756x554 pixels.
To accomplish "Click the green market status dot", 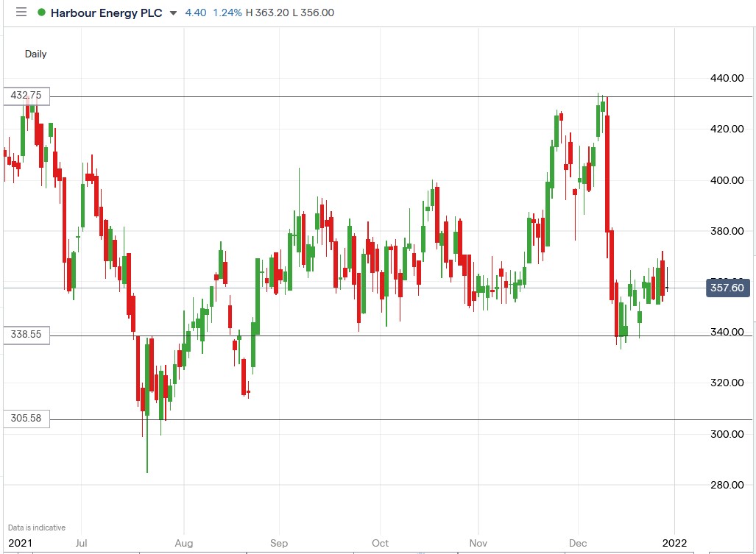I will click(x=41, y=13).
